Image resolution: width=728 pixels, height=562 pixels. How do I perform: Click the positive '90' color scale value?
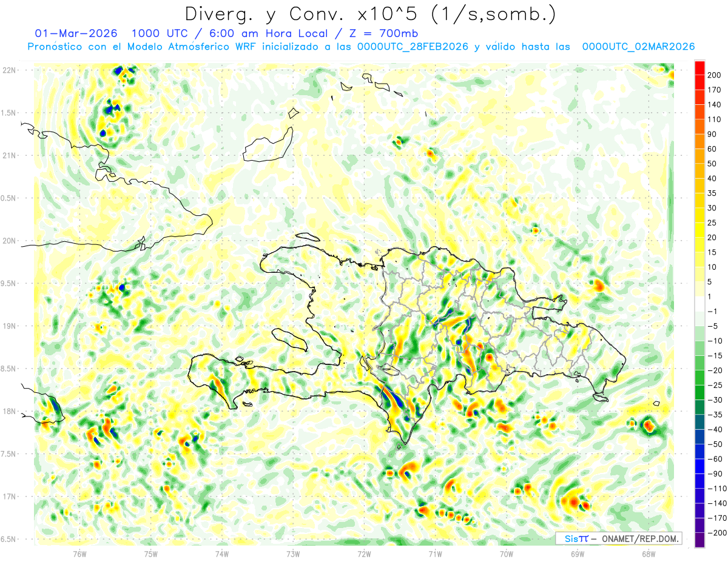[x=712, y=134]
